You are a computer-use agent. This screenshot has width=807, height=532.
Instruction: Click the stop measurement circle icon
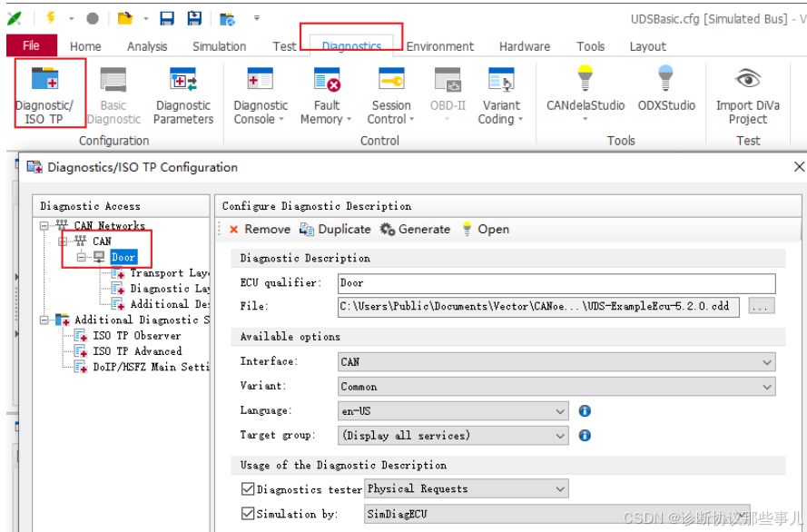(93, 18)
